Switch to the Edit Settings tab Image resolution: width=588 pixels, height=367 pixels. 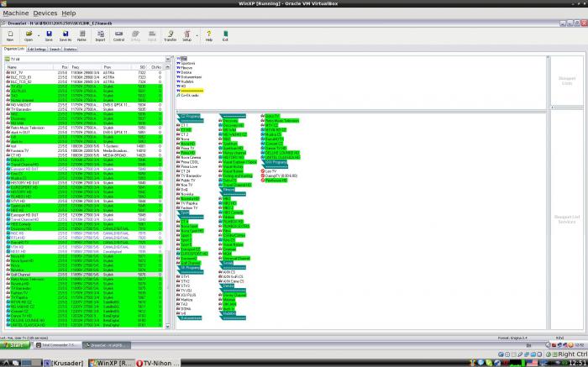tap(37, 49)
